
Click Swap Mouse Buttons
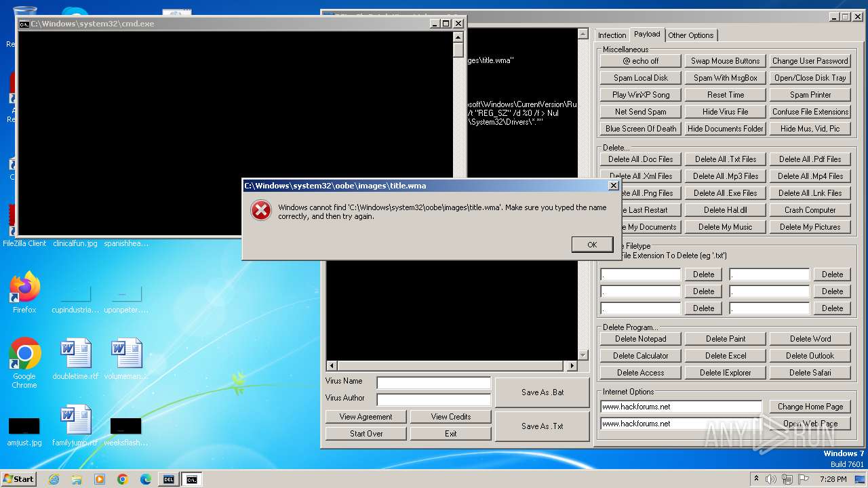[726, 61]
